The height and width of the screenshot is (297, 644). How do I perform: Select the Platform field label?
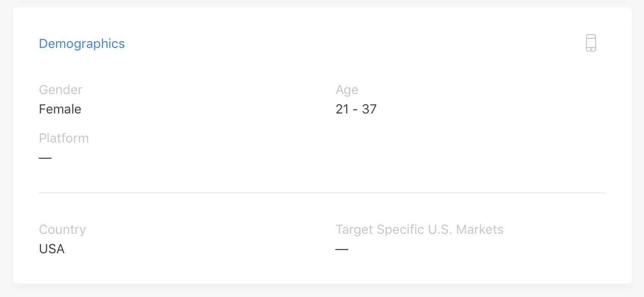point(64,138)
